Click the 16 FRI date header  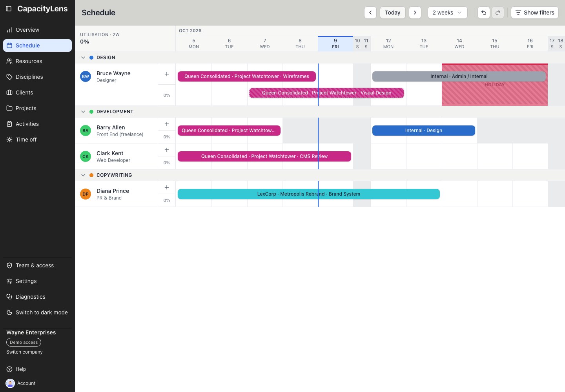click(530, 44)
